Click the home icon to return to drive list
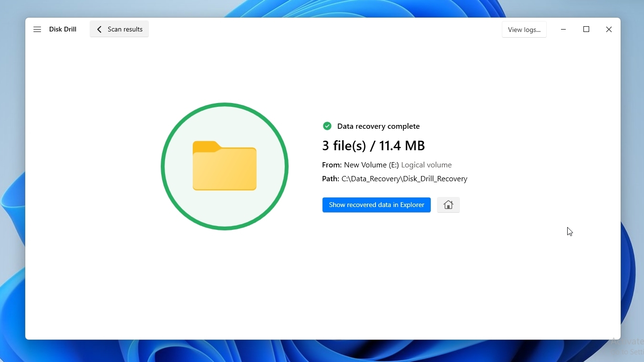The image size is (644, 362). 447,205
